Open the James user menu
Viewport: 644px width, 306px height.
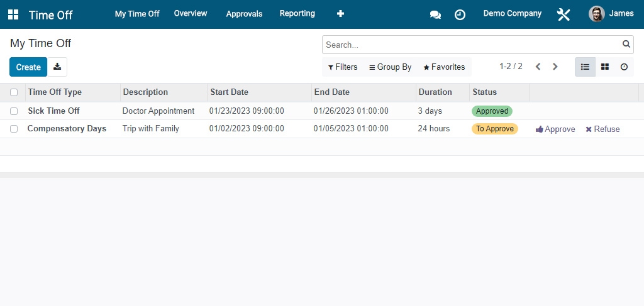click(x=611, y=14)
